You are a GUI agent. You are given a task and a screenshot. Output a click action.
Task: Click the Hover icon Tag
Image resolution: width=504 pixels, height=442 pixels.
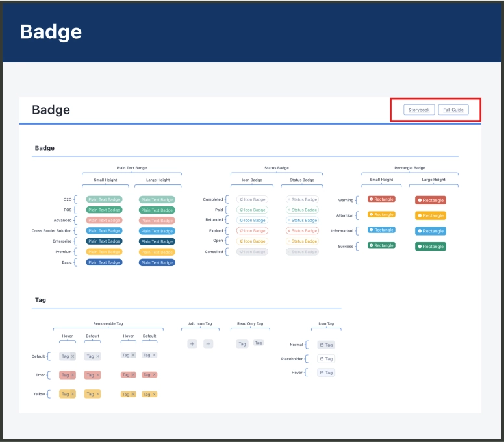pos(326,373)
